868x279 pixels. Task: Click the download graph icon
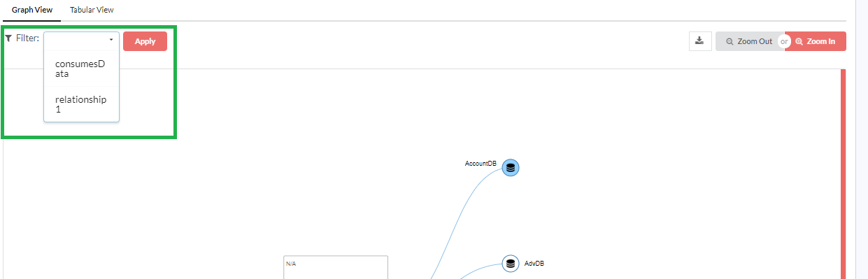tap(699, 41)
